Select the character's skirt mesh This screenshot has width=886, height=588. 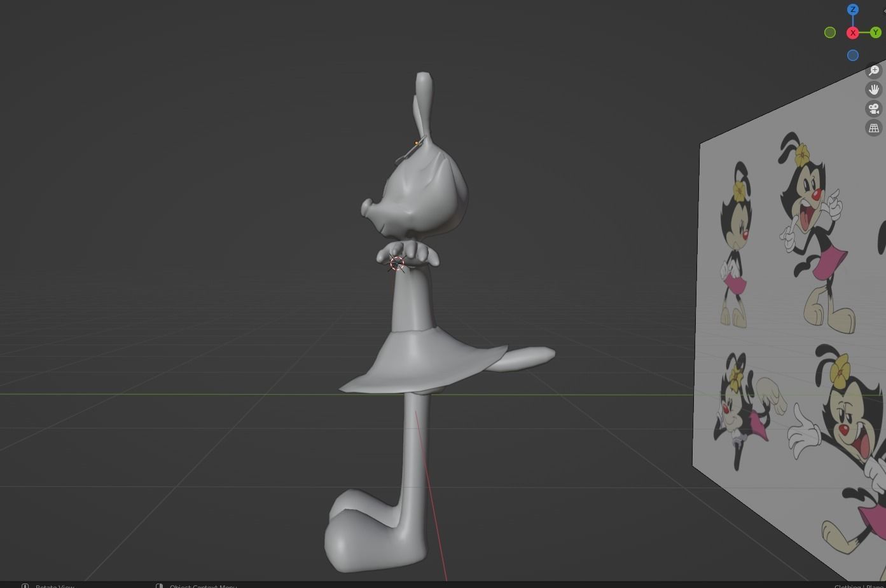[423, 361]
